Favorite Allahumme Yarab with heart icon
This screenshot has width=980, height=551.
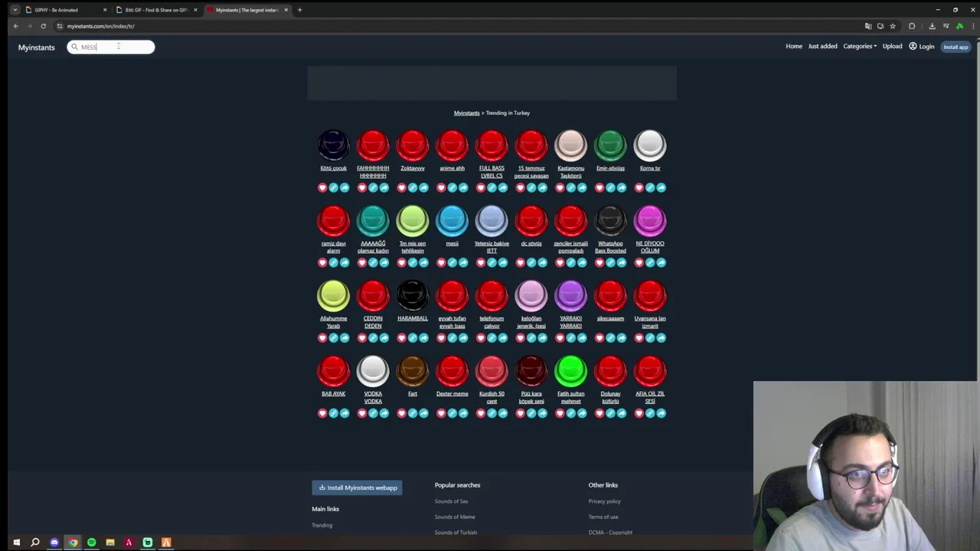(x=322, y=337)
